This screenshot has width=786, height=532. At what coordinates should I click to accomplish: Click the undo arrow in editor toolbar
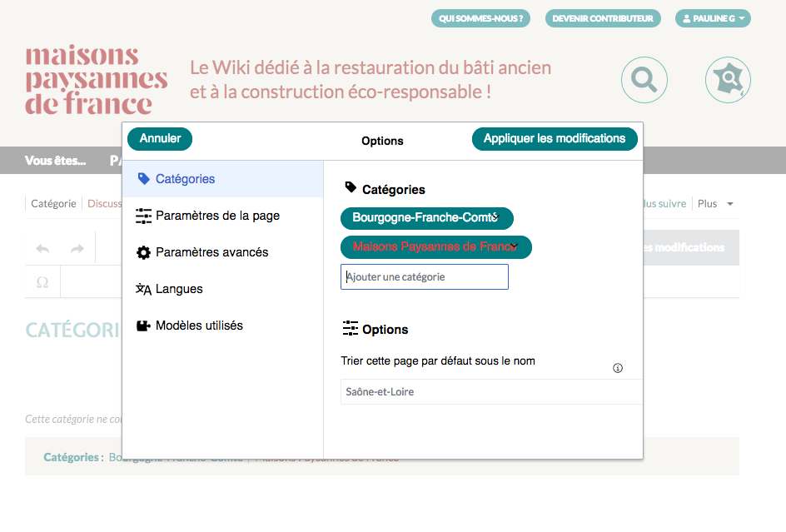[42, 248]
